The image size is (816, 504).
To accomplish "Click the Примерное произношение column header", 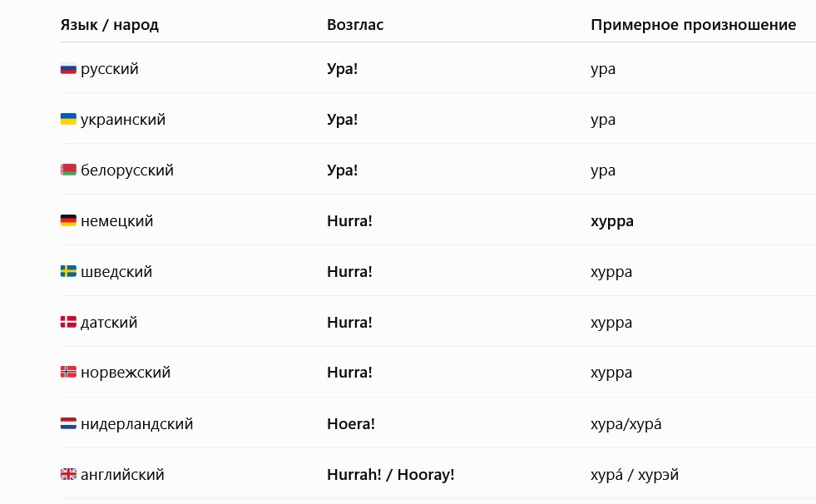I will pos(693,24).
